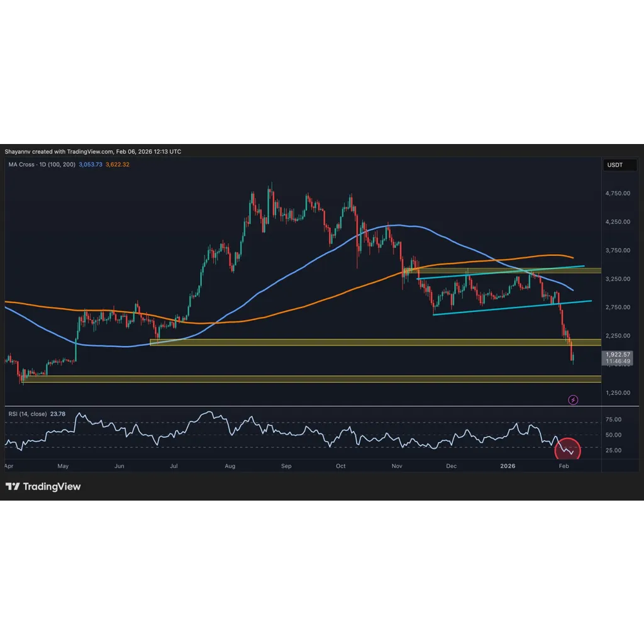Click the 4,750.00 price axis label
The image size is (644, 644).
pyautogui.click(x=618, y=194)
